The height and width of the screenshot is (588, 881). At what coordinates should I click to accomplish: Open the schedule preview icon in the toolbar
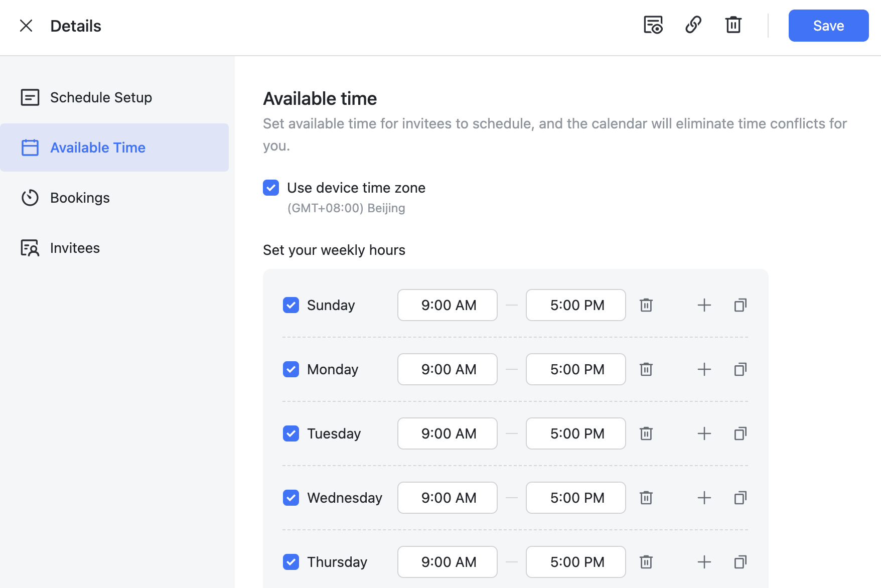click(x=652, y=25)
